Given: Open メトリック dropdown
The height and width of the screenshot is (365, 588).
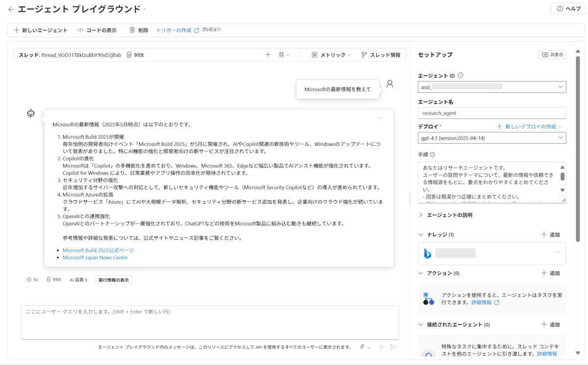Looking at the screenshot, I should pyautogui.click(x=331, y=55).
